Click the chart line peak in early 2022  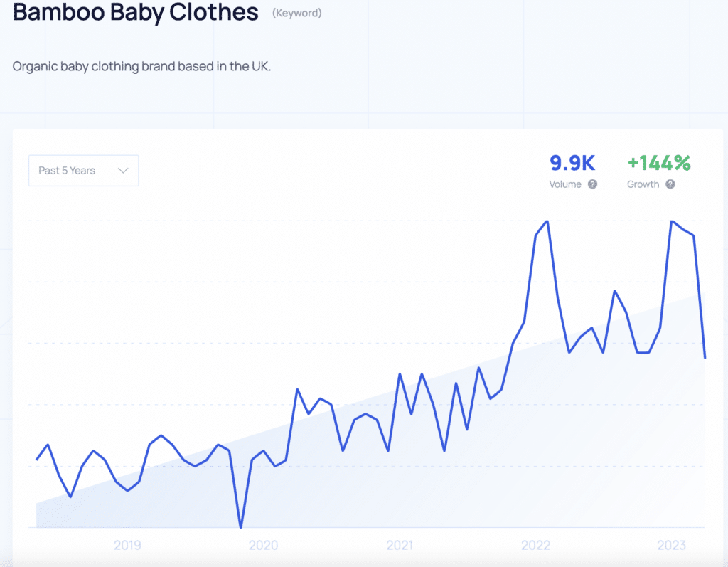(547, 221)
